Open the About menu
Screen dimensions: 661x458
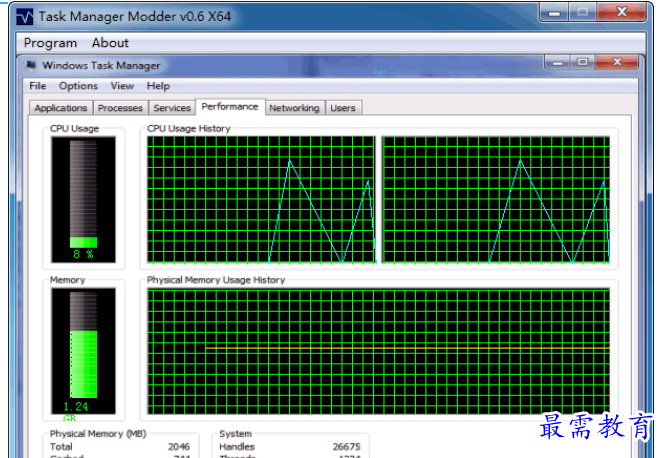(110, 43)
